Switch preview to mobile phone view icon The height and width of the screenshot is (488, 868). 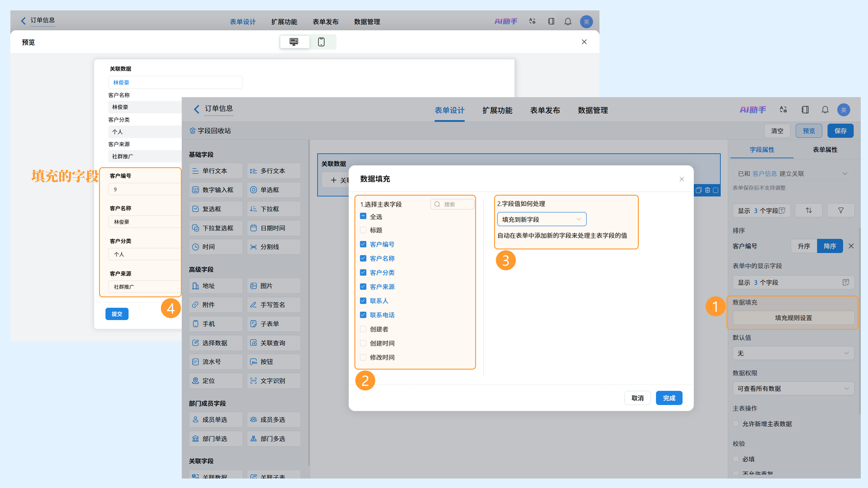321,42
